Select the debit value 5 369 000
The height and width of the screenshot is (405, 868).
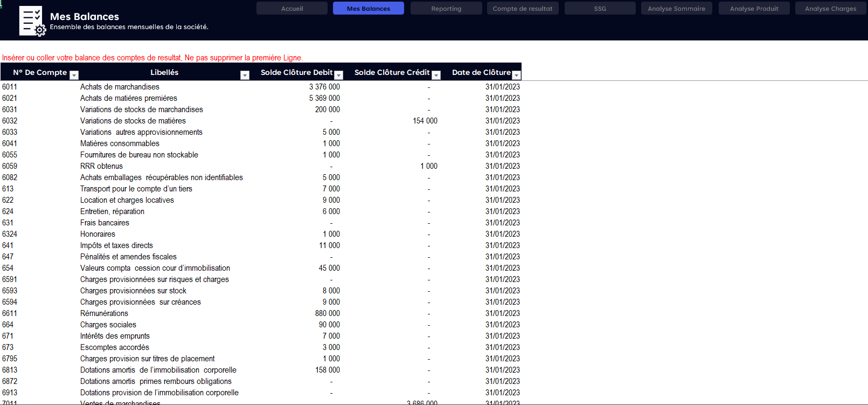pyautogui.click(x=324, y=98)
